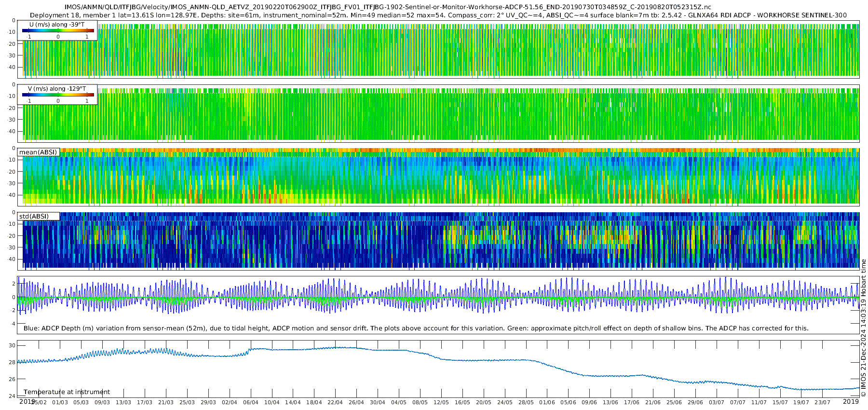Click the vertical IMOS copyright timestamp text
This screenshot has height=410, width=868.
point(863,328)
